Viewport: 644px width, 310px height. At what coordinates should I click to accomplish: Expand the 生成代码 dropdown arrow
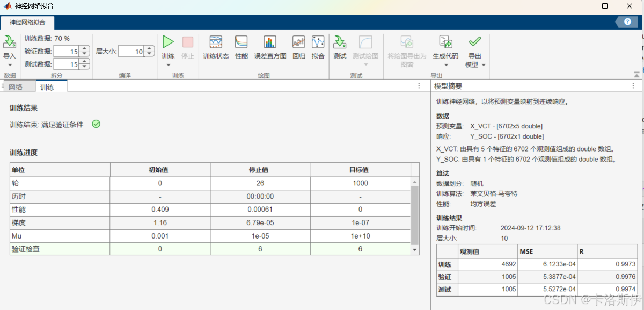pos(445,65)
